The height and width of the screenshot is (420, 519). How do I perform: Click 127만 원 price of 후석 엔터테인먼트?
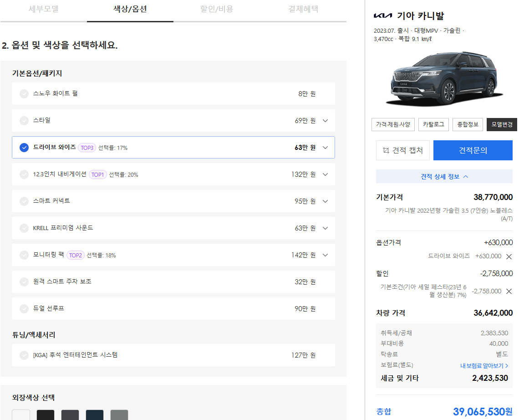click(304, 355)
